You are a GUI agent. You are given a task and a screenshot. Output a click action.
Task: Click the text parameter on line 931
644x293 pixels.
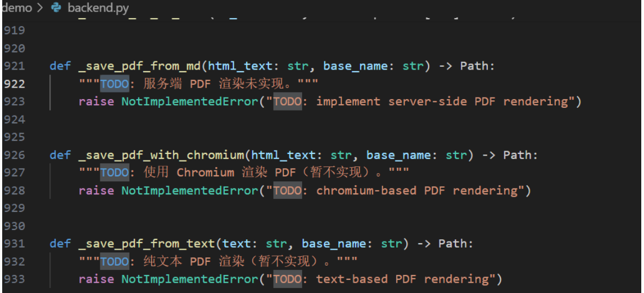(237, 244)
